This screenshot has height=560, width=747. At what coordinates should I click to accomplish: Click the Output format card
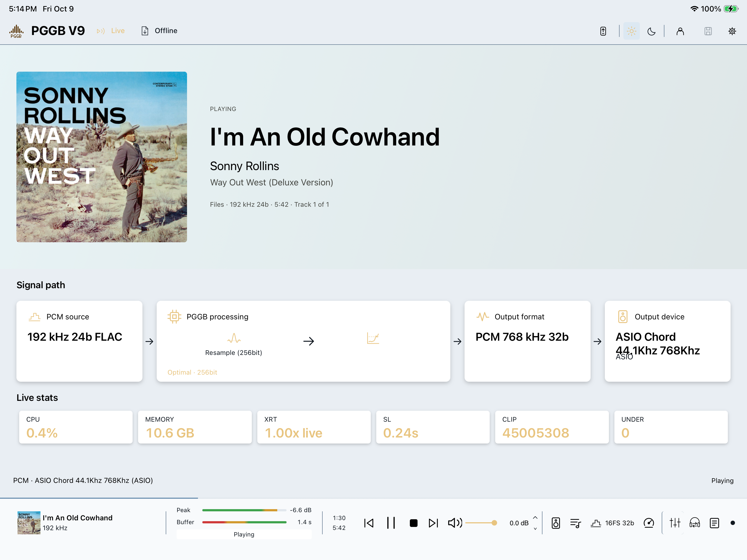527,341
